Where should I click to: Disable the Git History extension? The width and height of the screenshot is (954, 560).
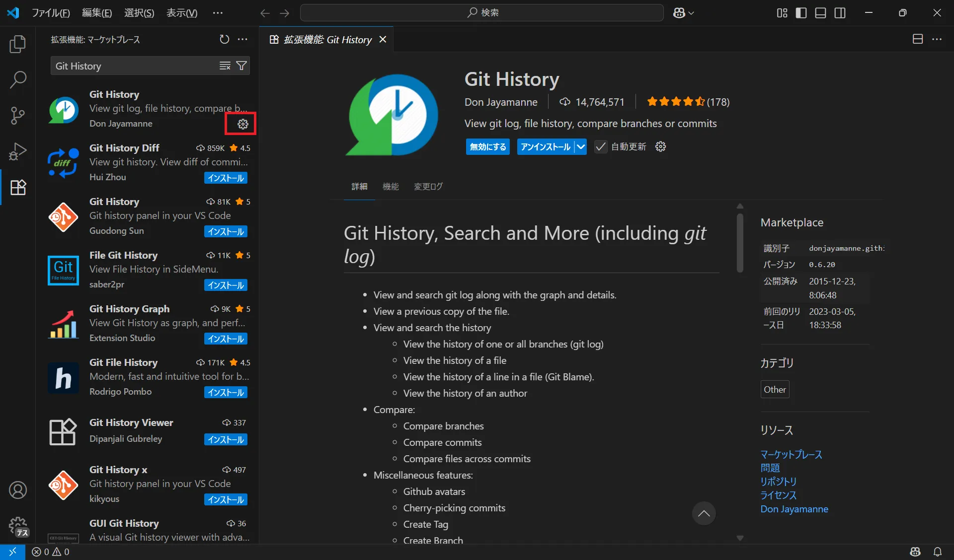(x=488, y=146)
